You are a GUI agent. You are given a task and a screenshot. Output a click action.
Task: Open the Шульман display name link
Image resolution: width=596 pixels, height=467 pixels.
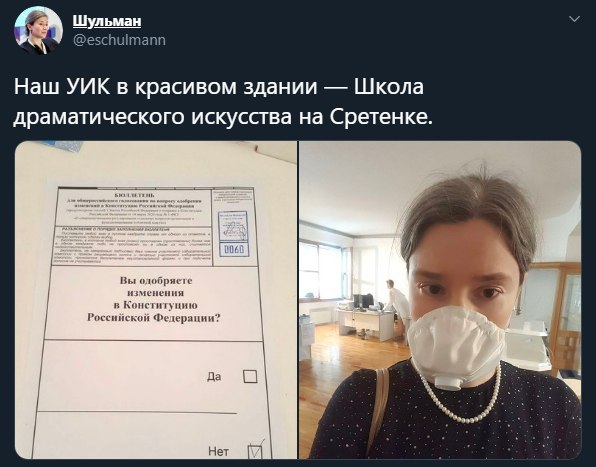click(x=107, y=21)
